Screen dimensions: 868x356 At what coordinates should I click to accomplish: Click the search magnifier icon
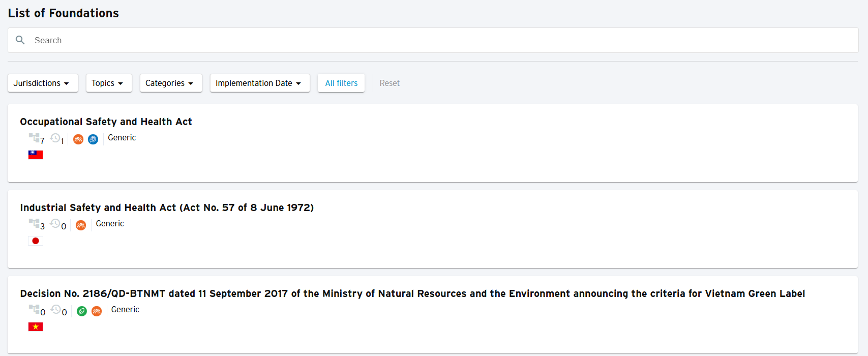(20, 40)
